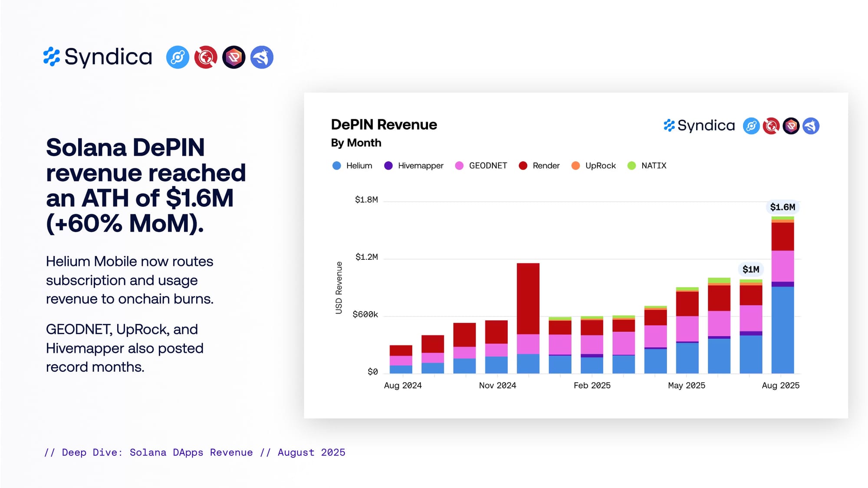Click the GEODNET, UpRock, and Hivemapper paragraph
The image size is (868, 488).
125,348
